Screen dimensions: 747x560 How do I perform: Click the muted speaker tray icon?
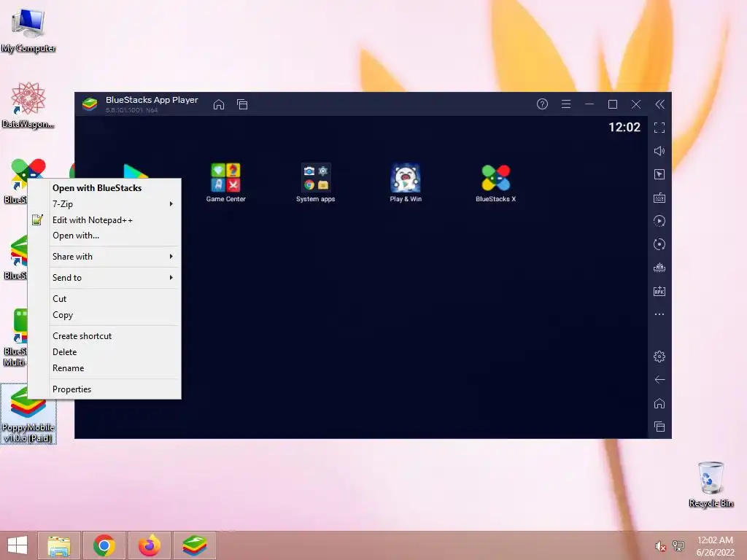click(x=660, y=546)
